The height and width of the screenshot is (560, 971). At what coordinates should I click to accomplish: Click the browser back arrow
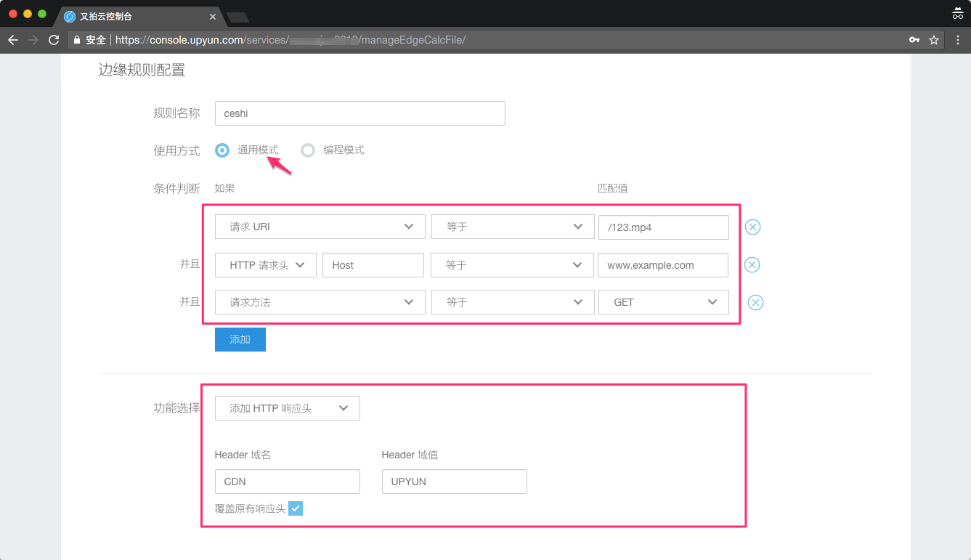coord(13,40)
